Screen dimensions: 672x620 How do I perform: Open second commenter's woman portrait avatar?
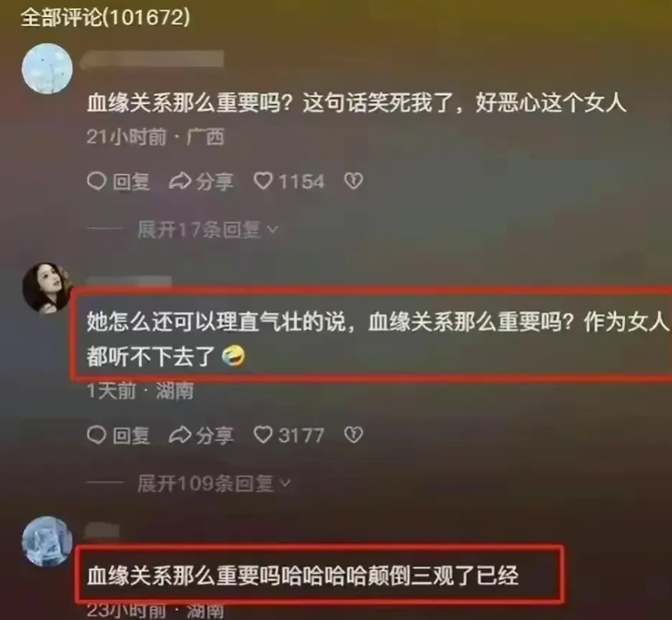pos(46,287)
